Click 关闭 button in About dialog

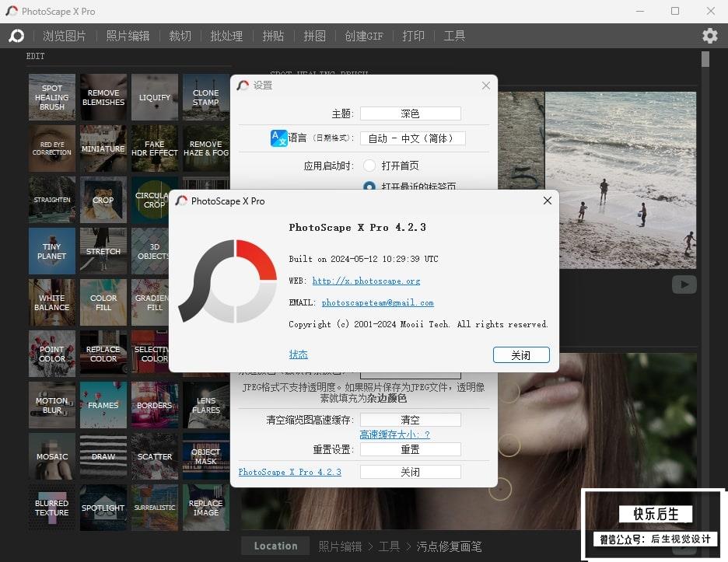521,355
